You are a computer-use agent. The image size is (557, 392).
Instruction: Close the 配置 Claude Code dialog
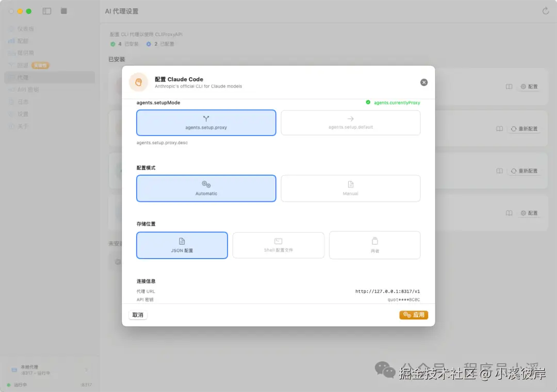(x=424, y=82)
